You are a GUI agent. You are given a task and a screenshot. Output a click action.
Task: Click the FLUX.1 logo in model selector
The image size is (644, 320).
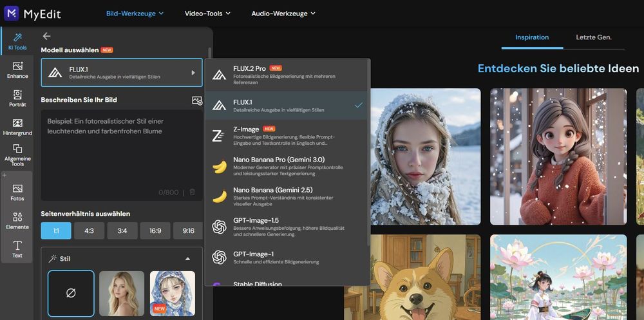pyautogui.click(x=55, y=73)
